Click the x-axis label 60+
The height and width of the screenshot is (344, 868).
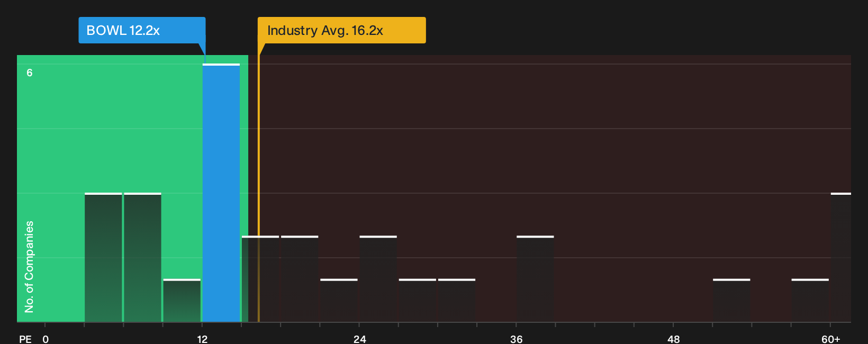click(831, 339)
